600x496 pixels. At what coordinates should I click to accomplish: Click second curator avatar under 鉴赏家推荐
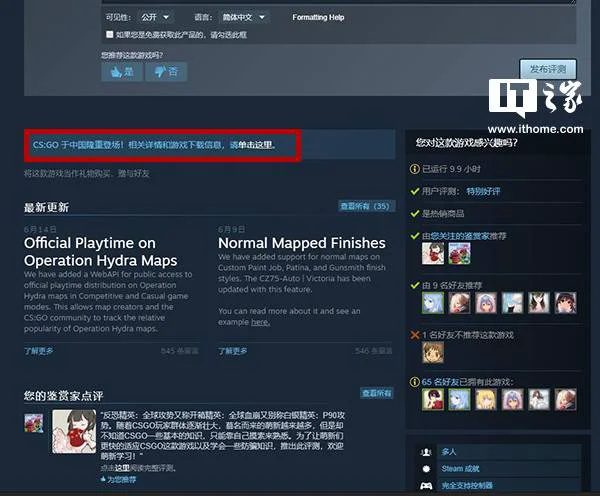[x=459, y=253]
